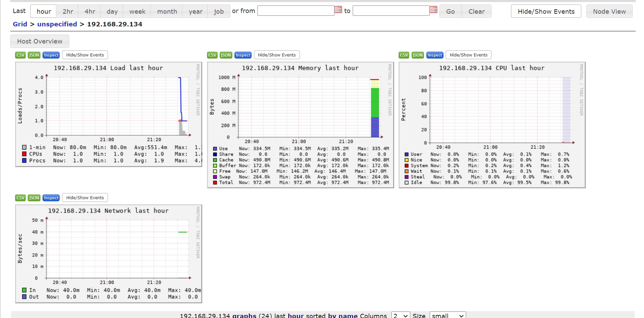
Task: Focus the from date input field
Action: coord(296,11)
